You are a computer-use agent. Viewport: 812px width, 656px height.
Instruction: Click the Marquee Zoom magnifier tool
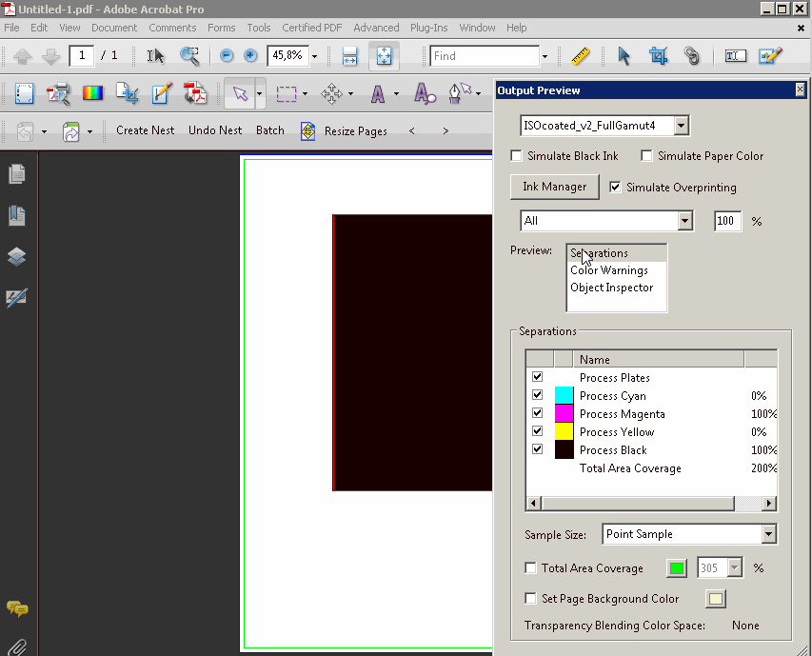[190, 56]
